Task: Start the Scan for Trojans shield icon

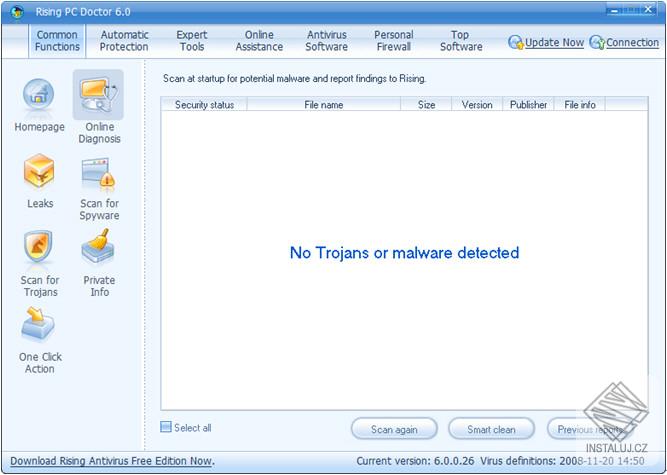Action: pyautogui.click(x=38, y=247)
